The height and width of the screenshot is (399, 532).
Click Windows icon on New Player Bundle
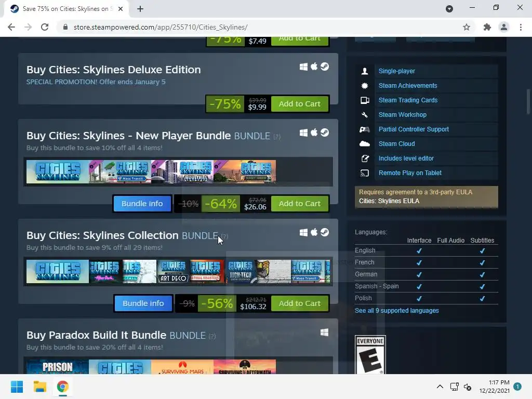(x=303, y=132)
